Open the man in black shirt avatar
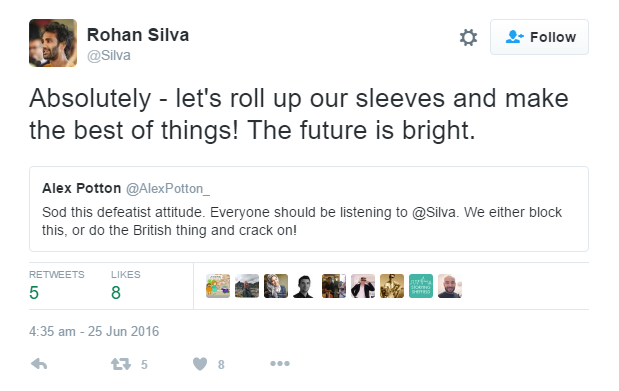Viewport: 619px width, 391px height. (305, 286)
